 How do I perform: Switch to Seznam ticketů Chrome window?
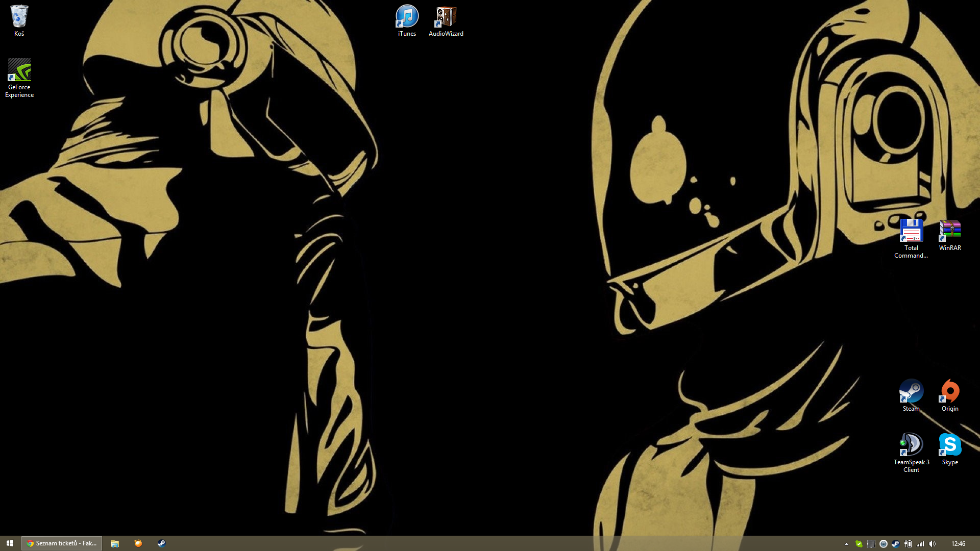62,543
